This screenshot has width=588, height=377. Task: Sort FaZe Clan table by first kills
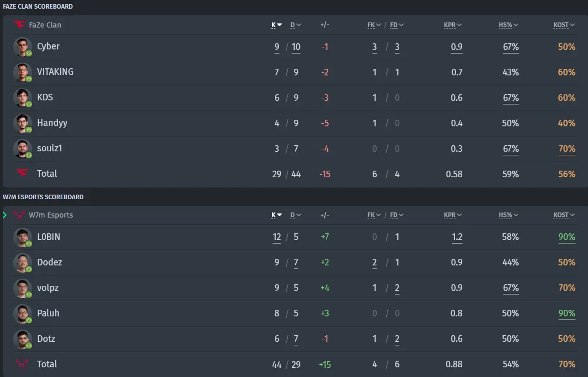pyautogui.click(x=374, y=25)
